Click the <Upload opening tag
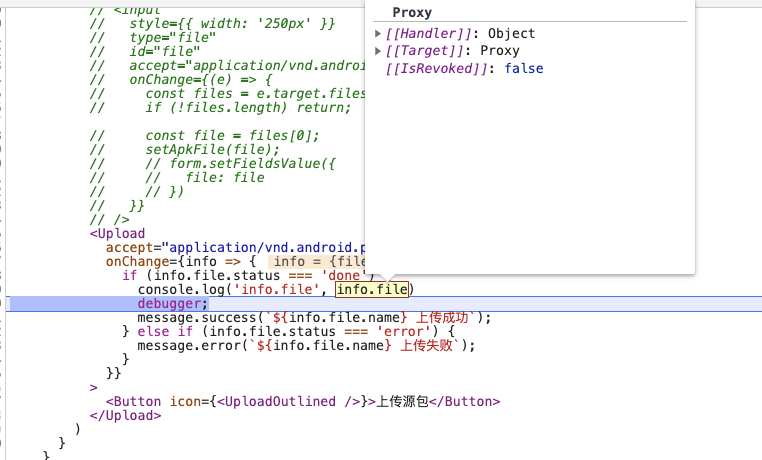 (117, 234)
